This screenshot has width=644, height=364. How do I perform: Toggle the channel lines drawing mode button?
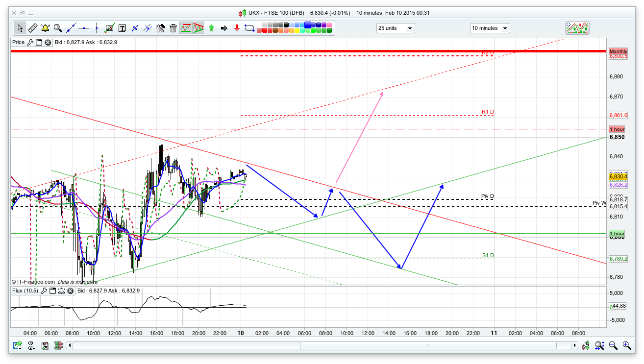click(185, 28)
